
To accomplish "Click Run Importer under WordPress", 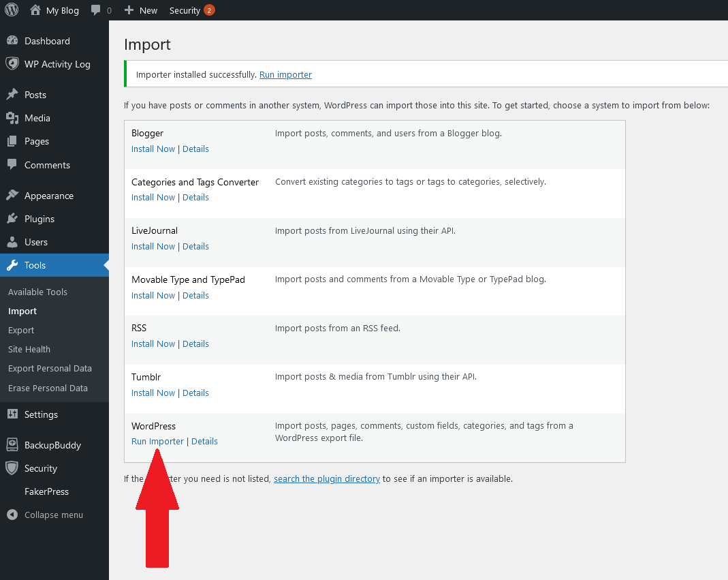I will coord(157,441).
